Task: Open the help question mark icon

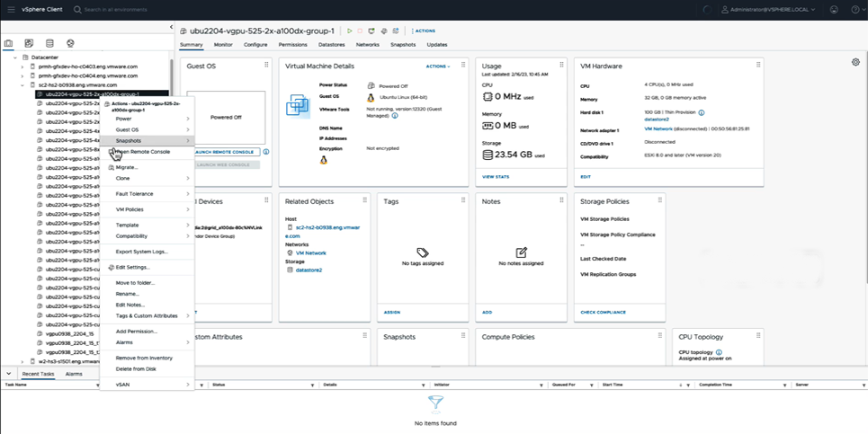Action: [855, 10]
